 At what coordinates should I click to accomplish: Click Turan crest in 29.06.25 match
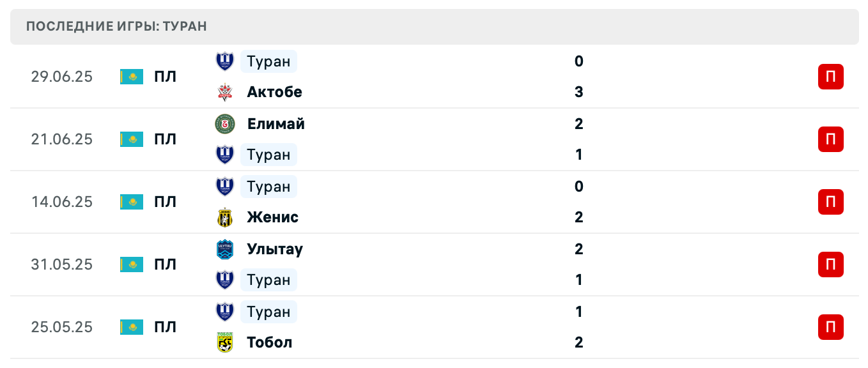[225, 61]
